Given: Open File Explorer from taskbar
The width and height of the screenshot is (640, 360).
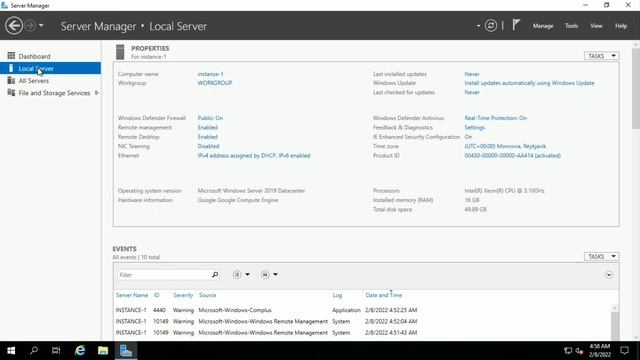Looking at the screenshot, I should pyautogui.click(x=103, y=351).
